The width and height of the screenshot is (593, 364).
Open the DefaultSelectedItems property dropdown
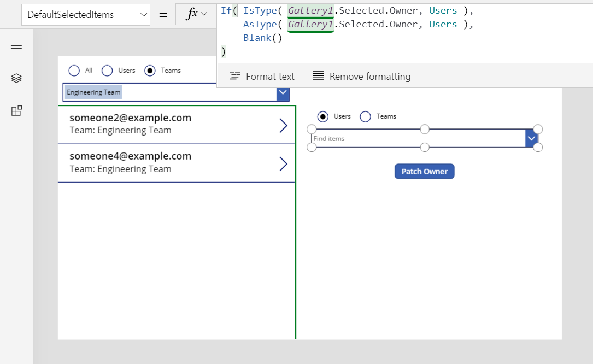[144, 15]
